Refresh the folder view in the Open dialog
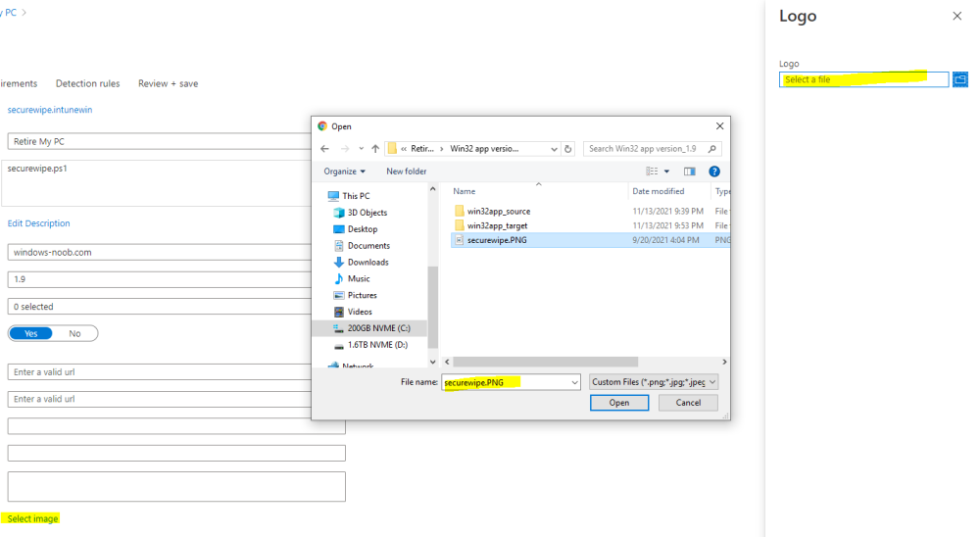 point(568,149)
